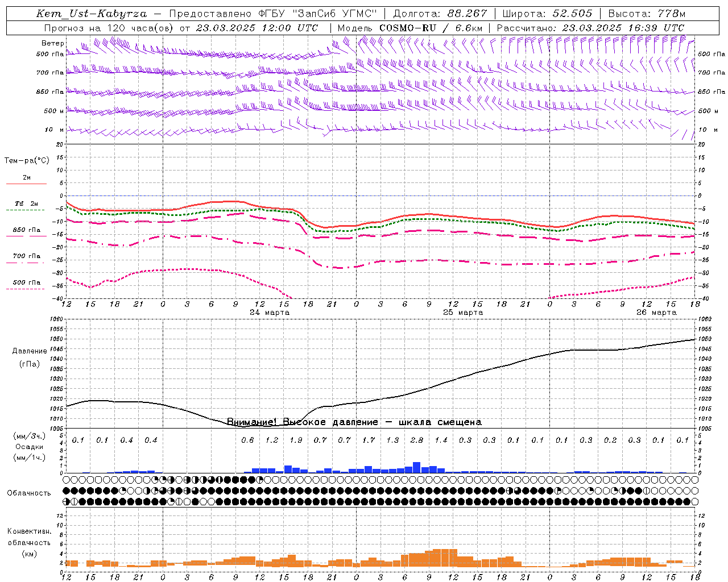Click the 'Тем-ра(°C)' temperature label
Viewport: 728px width, 582px height.
[x=27, y=161]
